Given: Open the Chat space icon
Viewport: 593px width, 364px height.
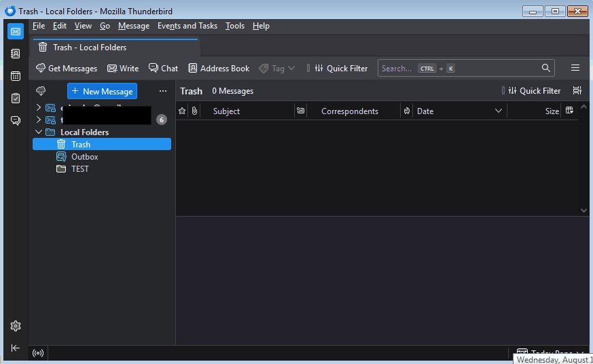Looking at the screenshot, I should (x=16, y=121).
